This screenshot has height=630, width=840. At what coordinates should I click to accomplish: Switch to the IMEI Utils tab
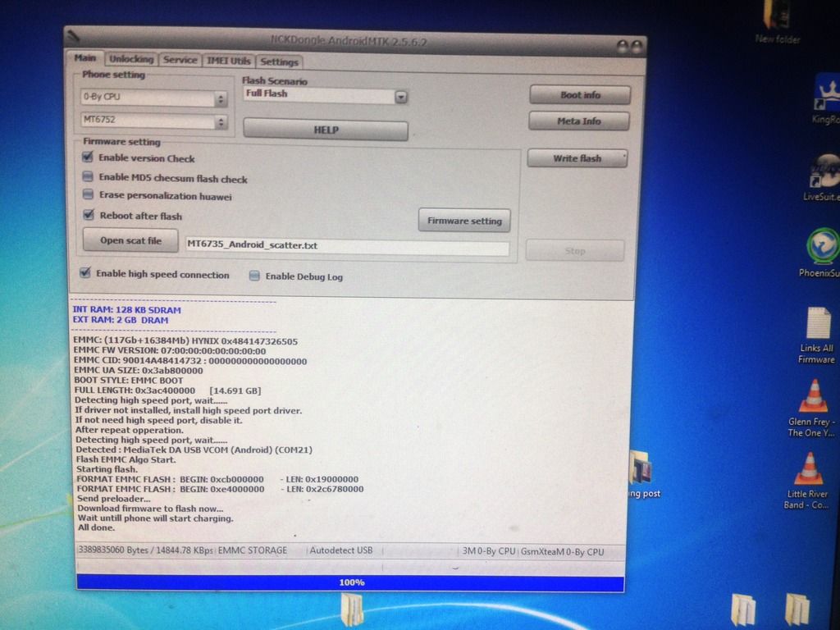[229, 60]
